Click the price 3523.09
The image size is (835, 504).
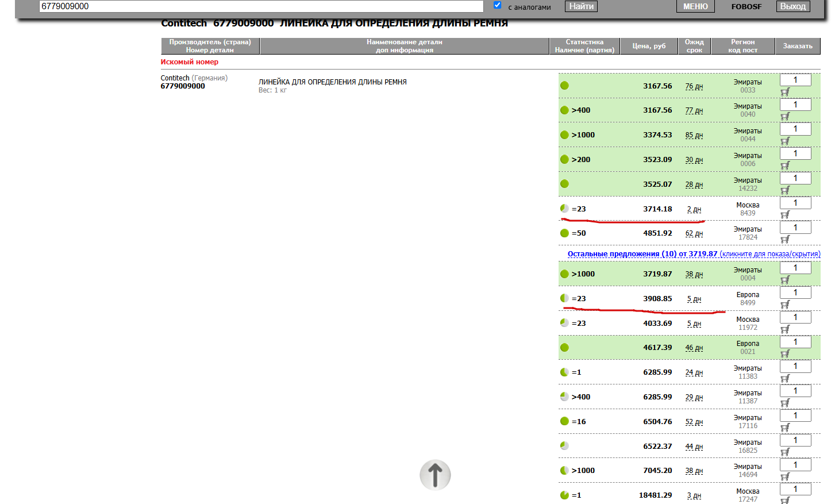657,160
